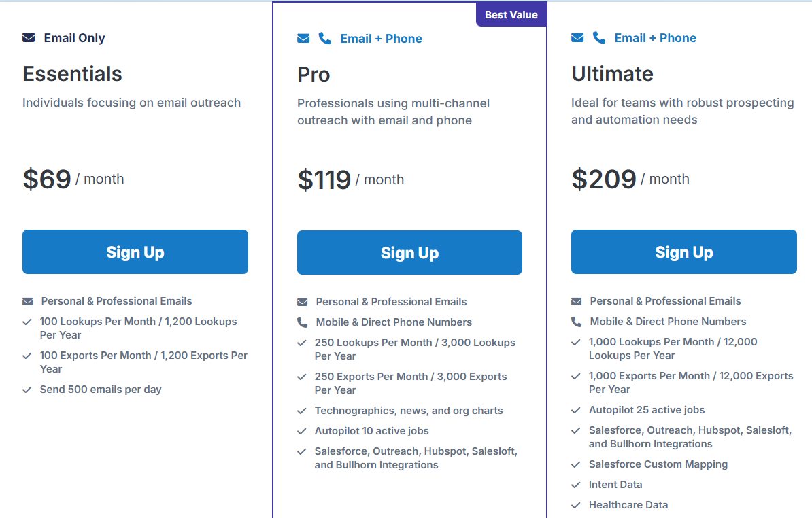
Task: Select the phone icon beside Mobile & Direct Phone Numbers under Pro
Action: point(303,322)
